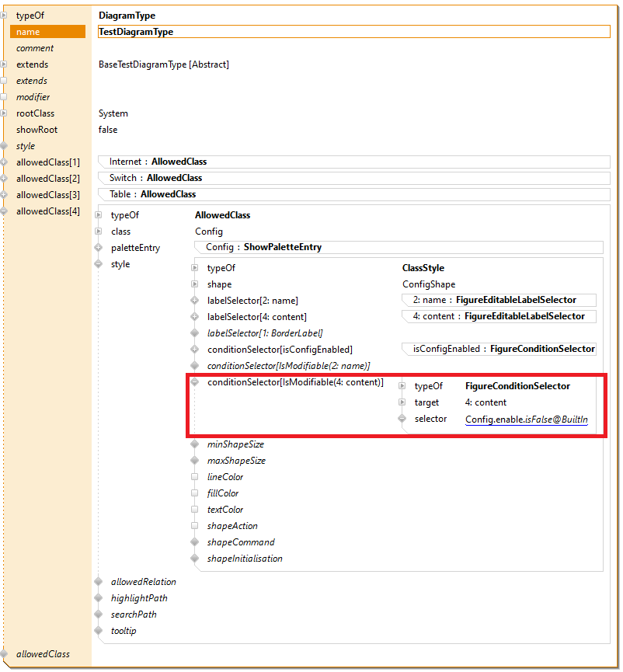
Task: Click the diamond icon beside tooltip
Action: (x=98, y=631)
